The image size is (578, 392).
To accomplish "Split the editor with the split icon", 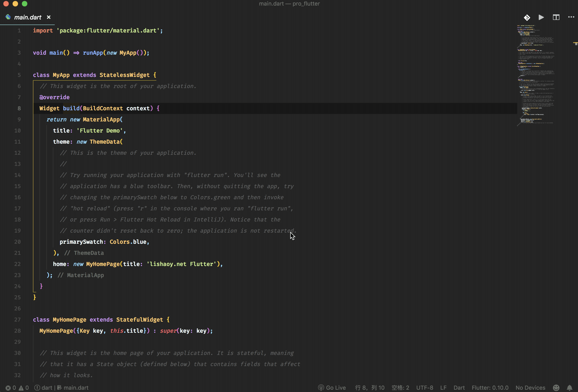I will 556,17.
